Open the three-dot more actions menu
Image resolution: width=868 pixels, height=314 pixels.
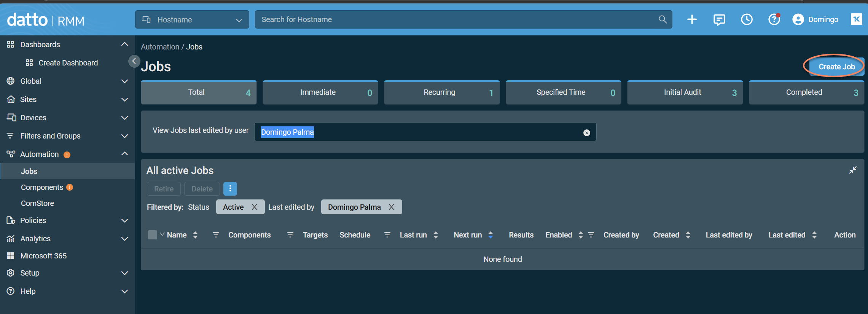230,189
